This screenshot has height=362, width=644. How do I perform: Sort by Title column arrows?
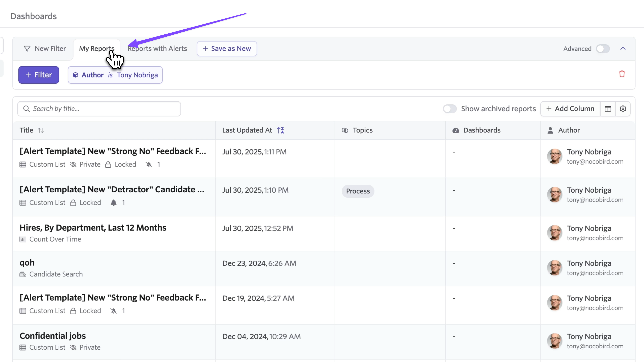[41, 130]
